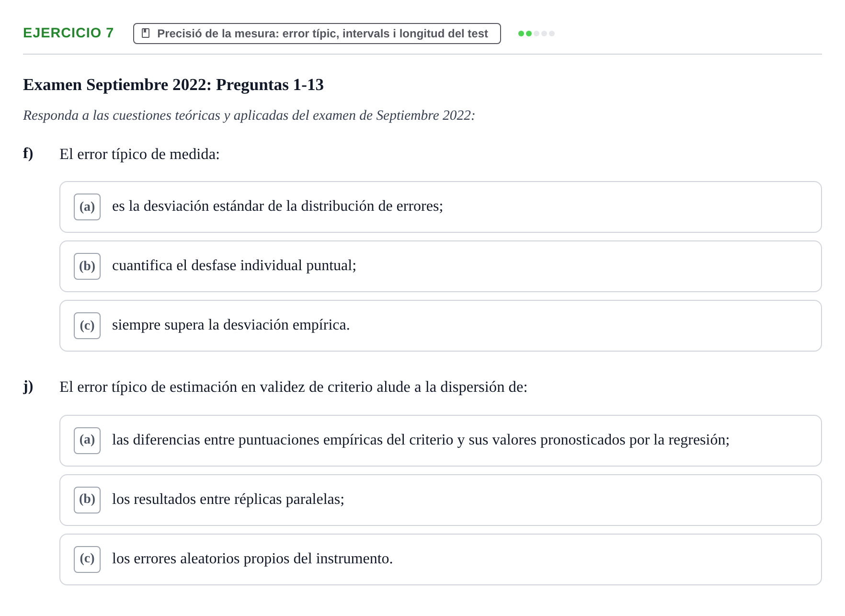
Task: Choose question j option 'las diferencias entre puntuaciones'
Action: click(x=440, y=441)
